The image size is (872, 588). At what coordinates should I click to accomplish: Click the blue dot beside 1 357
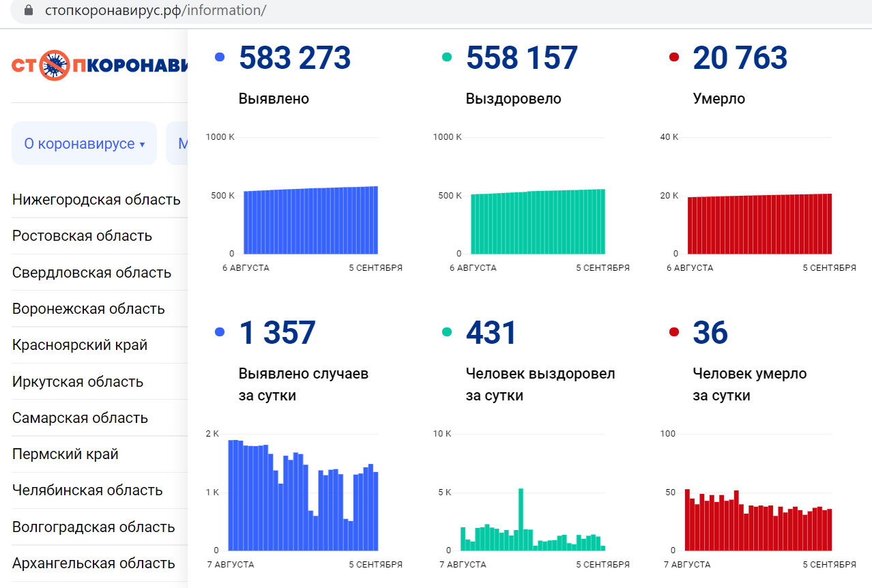[220, 333]
